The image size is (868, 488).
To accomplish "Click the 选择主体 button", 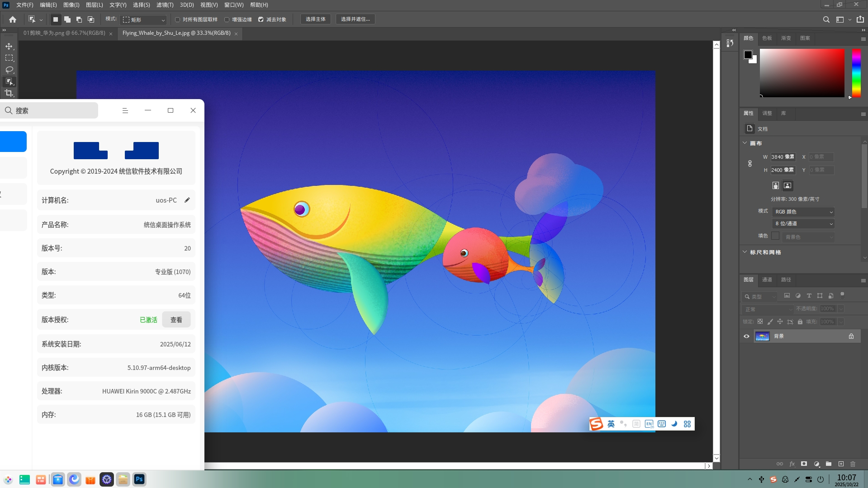I will [315, 19].
